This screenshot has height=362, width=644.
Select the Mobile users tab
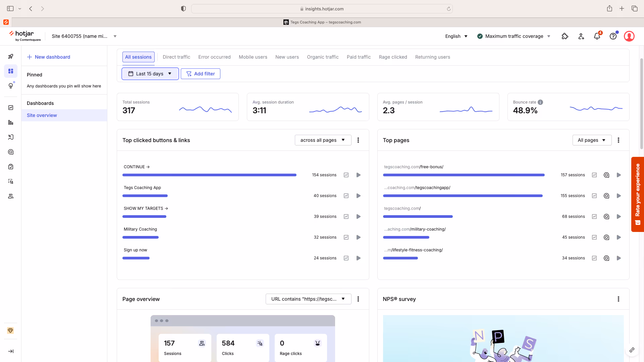[x=253, y=57]
